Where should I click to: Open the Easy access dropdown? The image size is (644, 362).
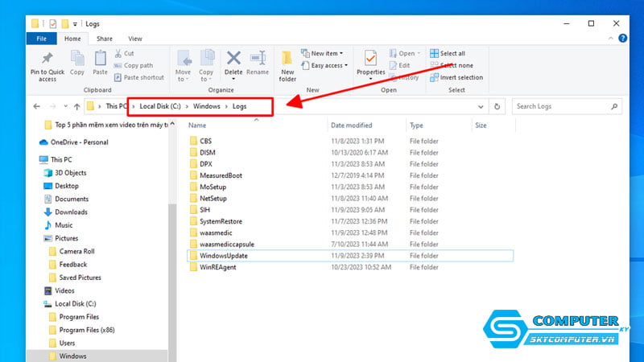click(327, 65)
